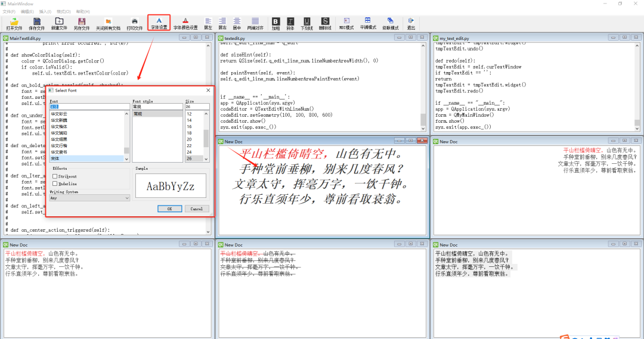Open the 文件(F) menu
This screenshot has width=644, height=339.
(8, 11)
